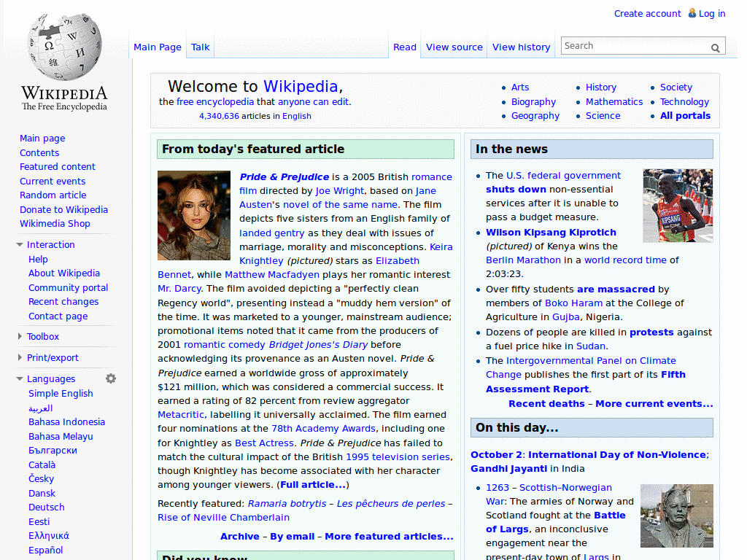Click the Create account link

(647, 14)
